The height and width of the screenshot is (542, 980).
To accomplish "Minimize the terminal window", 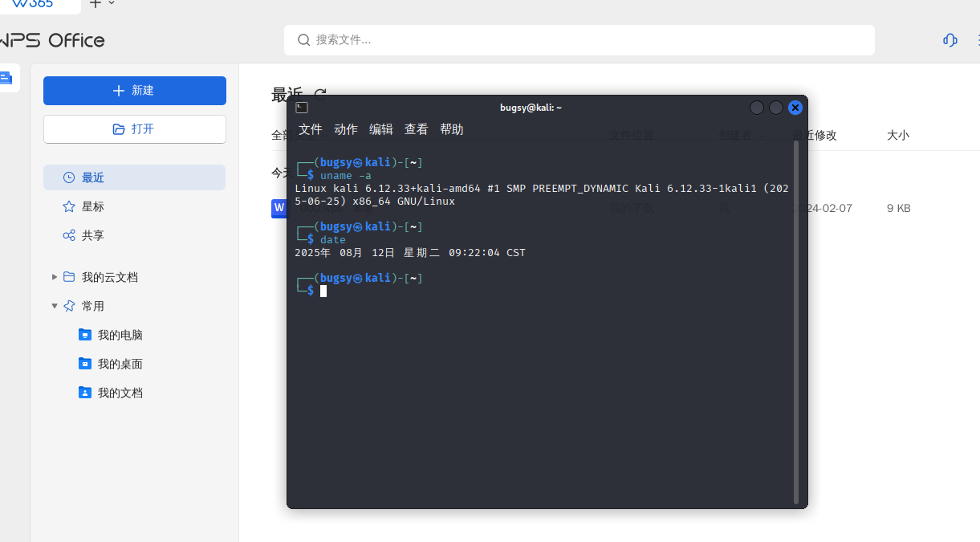I will 757,108.
